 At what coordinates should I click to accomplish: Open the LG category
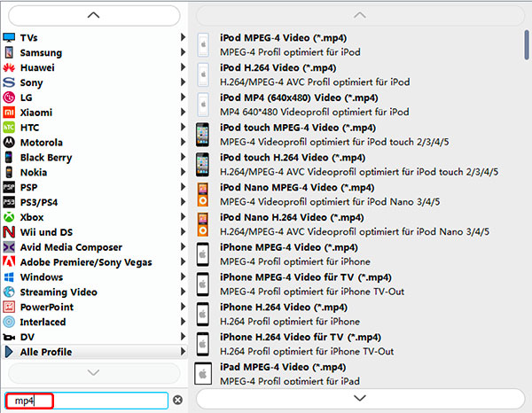point(94,97)
